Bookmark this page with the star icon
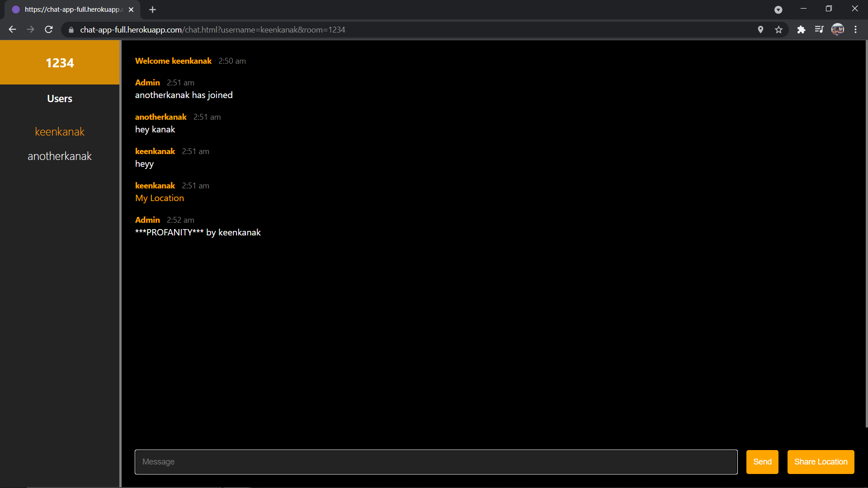The width and height of the screenshot is (868, 488). coord(778,29)
